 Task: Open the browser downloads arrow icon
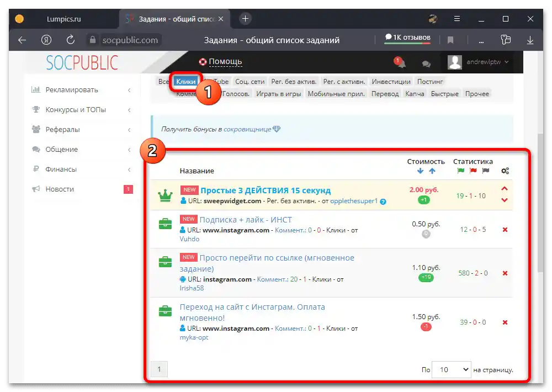pos(530,40)
